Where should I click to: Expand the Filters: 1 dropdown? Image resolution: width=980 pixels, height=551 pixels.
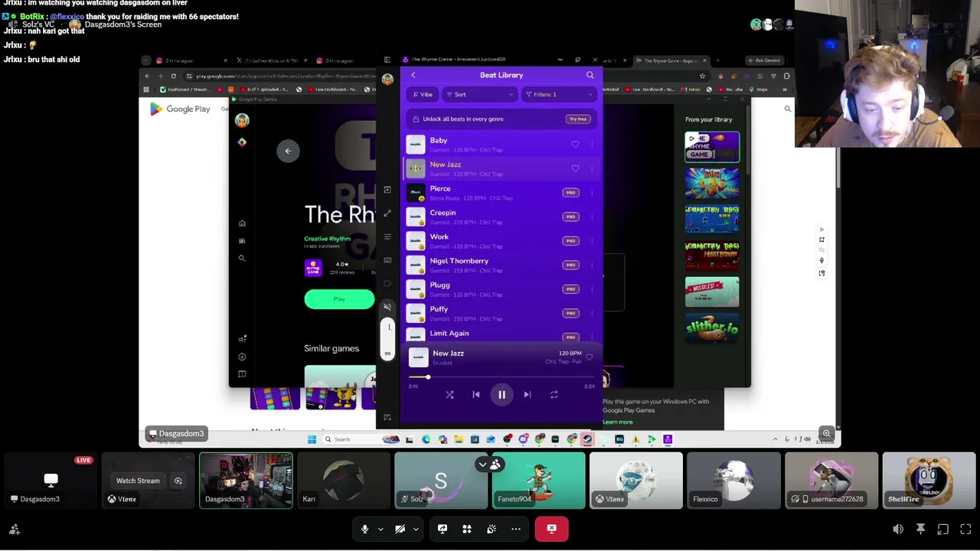click(x=558, y=95)
